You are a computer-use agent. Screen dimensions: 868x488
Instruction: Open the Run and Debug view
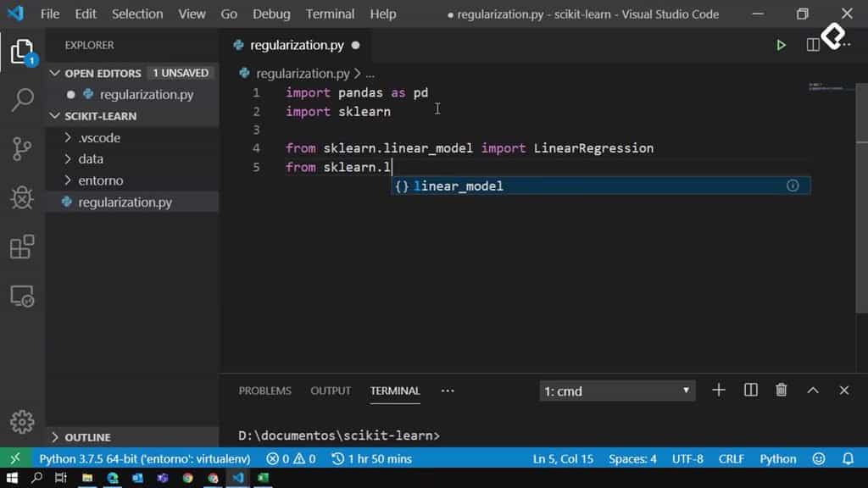click(22, 198)
